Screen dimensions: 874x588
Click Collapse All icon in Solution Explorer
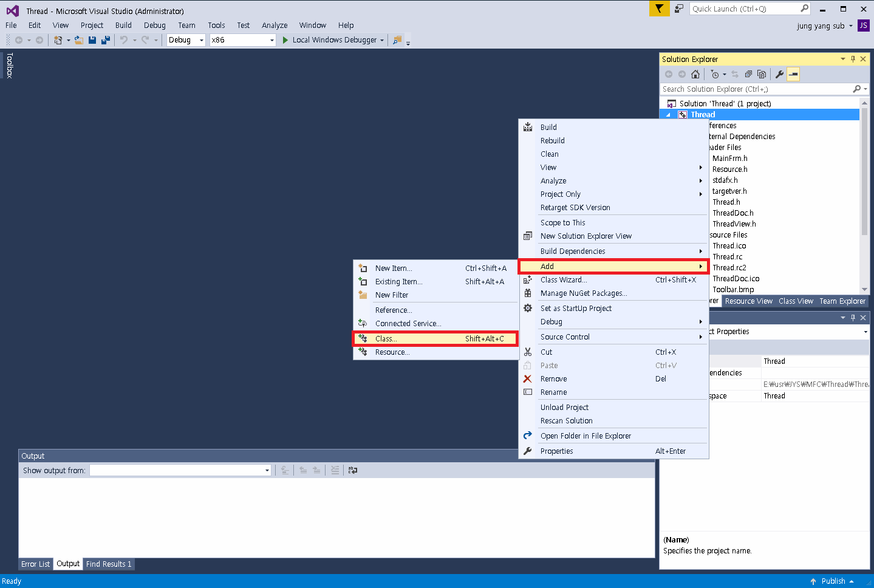coord(748,74)
